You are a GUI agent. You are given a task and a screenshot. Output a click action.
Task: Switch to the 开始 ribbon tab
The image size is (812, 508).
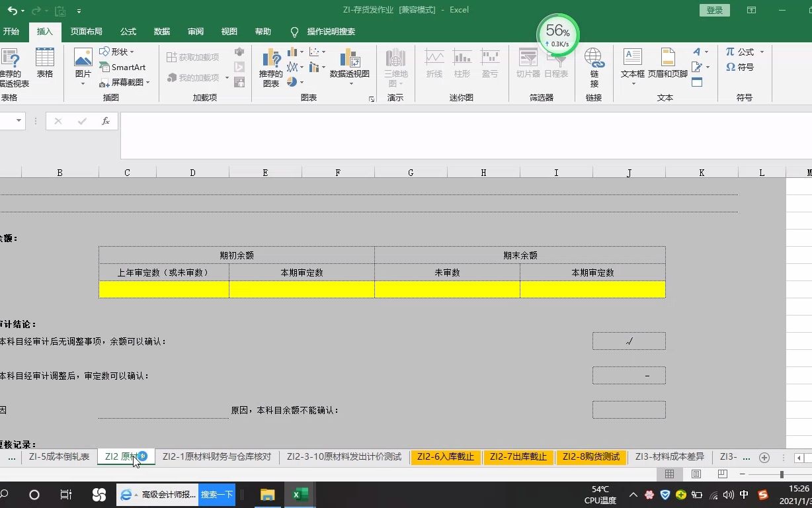click(x=12, y=31)
